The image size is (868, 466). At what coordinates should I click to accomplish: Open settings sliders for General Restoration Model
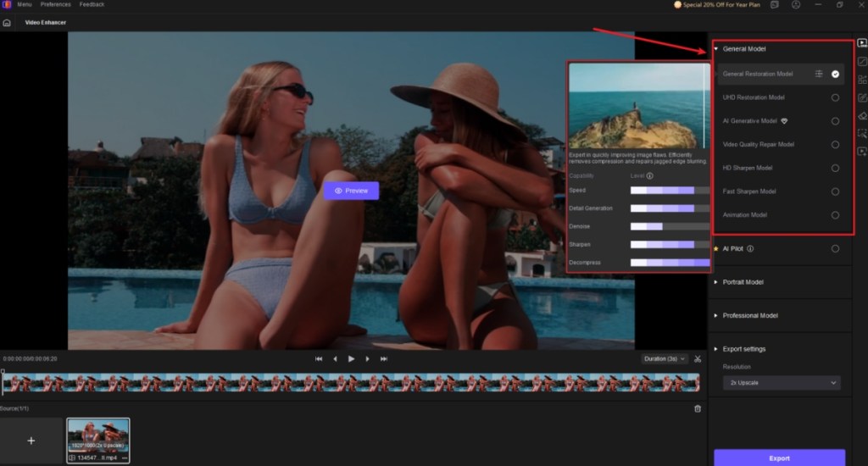819,75
